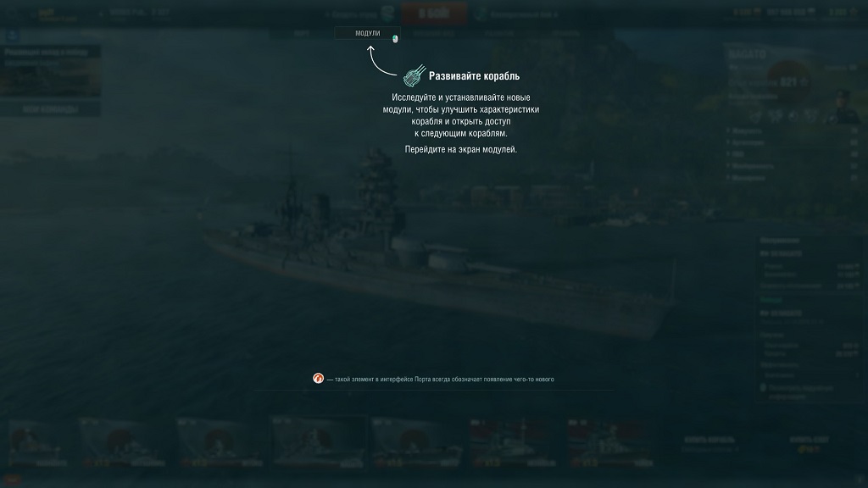Click the turret icon beside Развивайте корабль

tap(415, 75)
